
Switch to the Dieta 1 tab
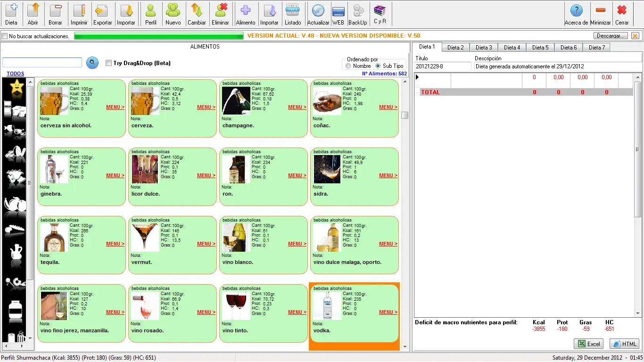coord(427,47)
